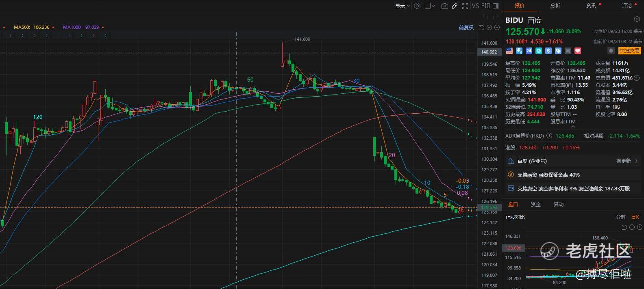Select 分时 intraday mini chart mode
This screenshot has height=289, width=644.
pos(620,217)
